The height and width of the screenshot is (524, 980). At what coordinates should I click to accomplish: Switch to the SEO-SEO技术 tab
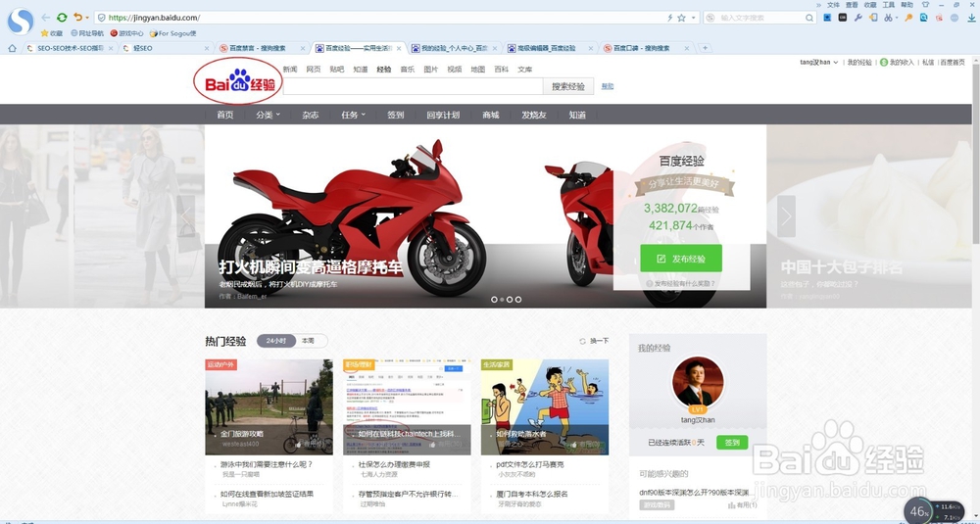(x=70, y=48)
